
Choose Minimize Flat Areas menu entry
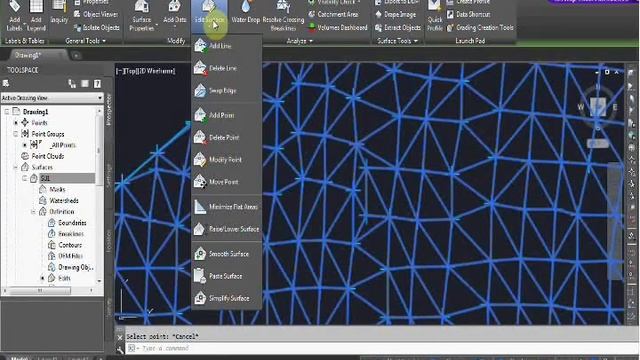pos(227,207)
